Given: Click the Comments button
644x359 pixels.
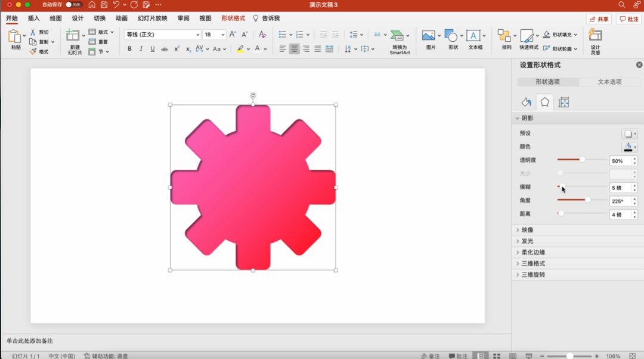Looking at the screenshot, I should click(x=629, y=19).
